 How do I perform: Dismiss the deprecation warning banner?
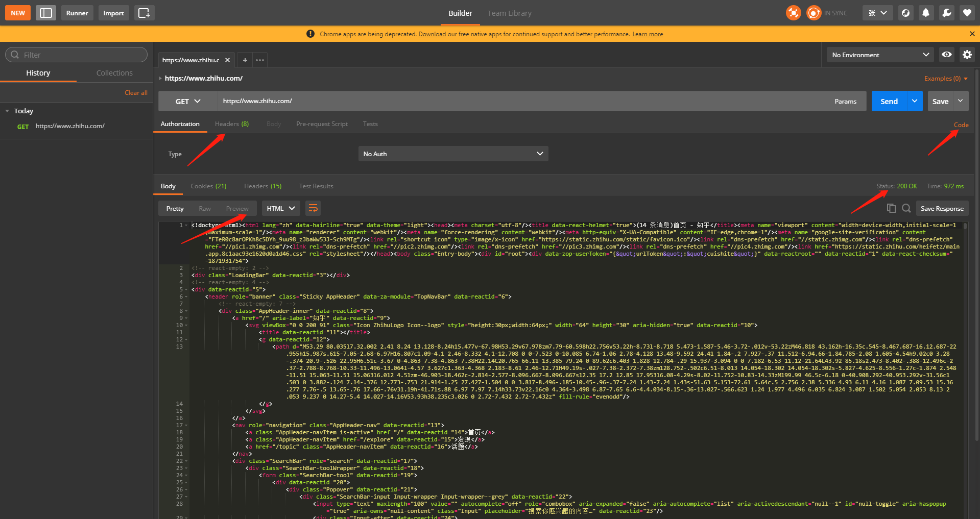coord(972,34)
